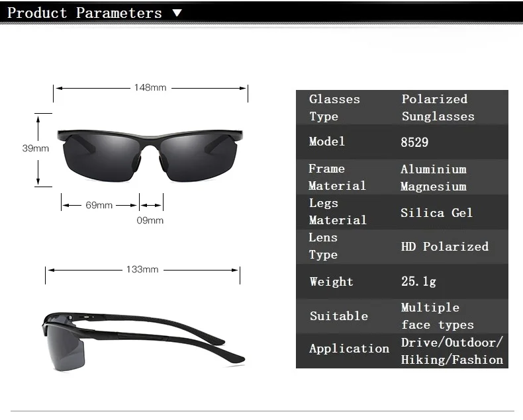Screen dimensions: 523x420
Task: Click the Silica Gel value
Action: 437,213
